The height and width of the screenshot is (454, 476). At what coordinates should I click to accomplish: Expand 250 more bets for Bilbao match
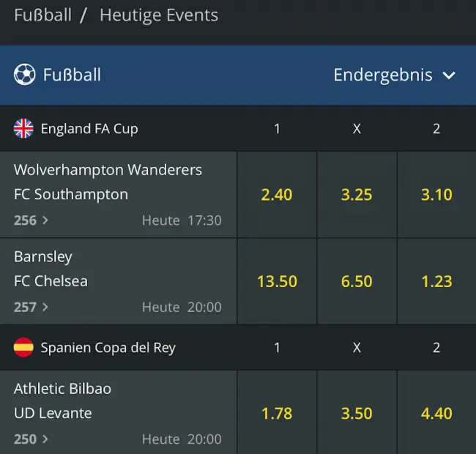pos(31,439)
